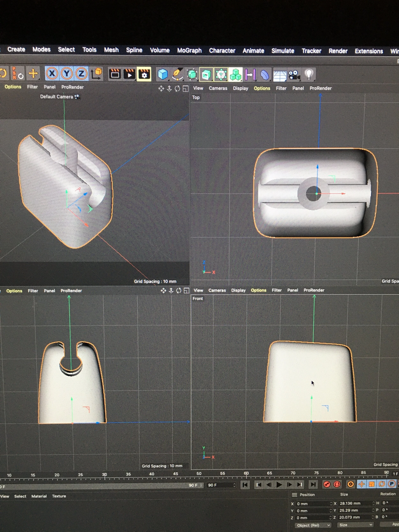Toggle Y-axis lock button

click(67, 74)
